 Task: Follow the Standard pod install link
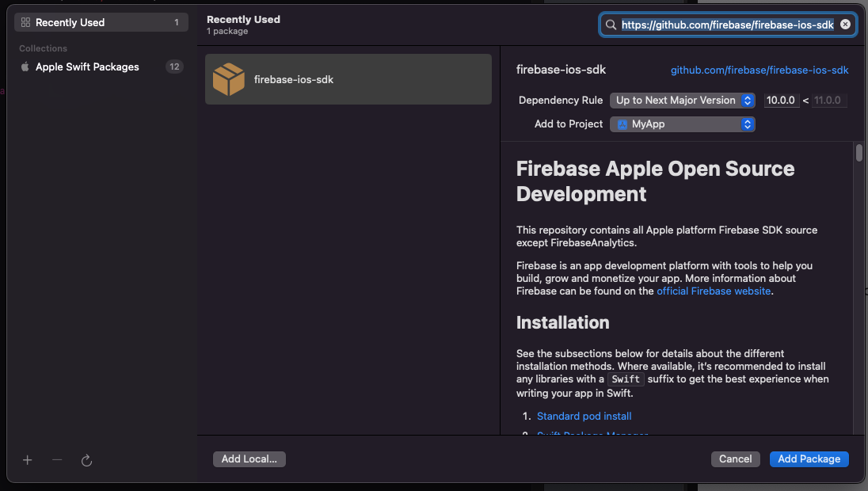[x=584, y=417]
